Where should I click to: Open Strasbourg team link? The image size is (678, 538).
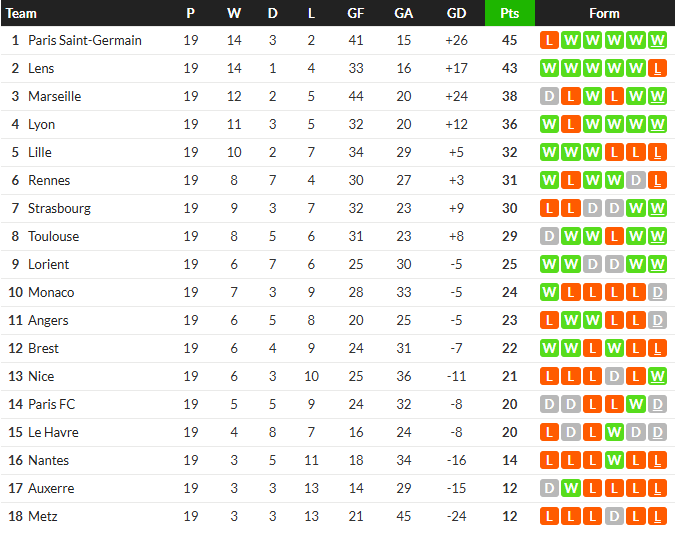click(x=59, y=209)
